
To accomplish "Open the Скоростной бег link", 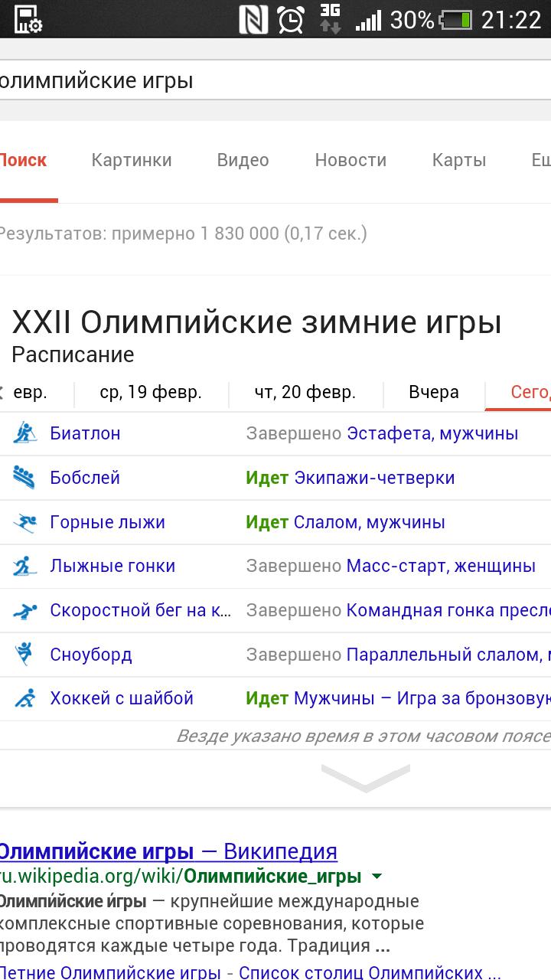I will (x=141, y=610).
